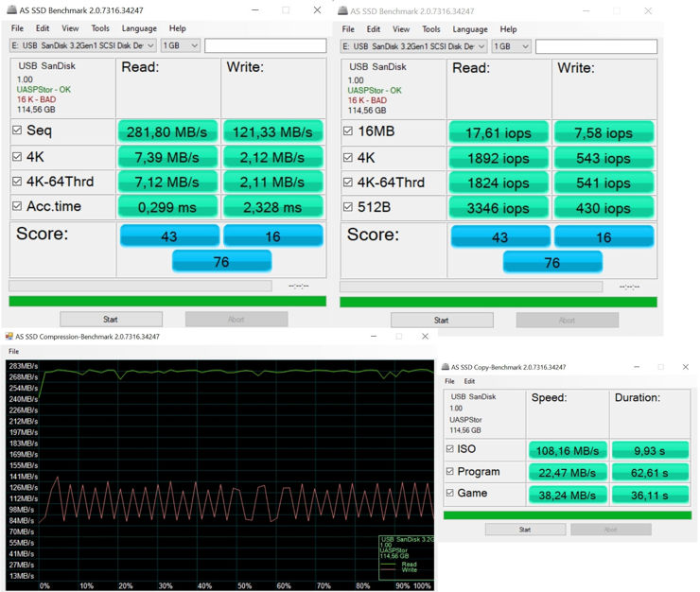Uncheck the 4K checkbox in the left window
Image resolution: width=700 pixels, height=592 pixels.
point(17,156)
